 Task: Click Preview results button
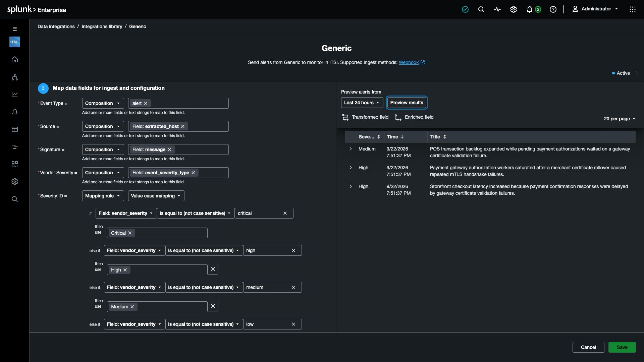(x=407, y=103)
